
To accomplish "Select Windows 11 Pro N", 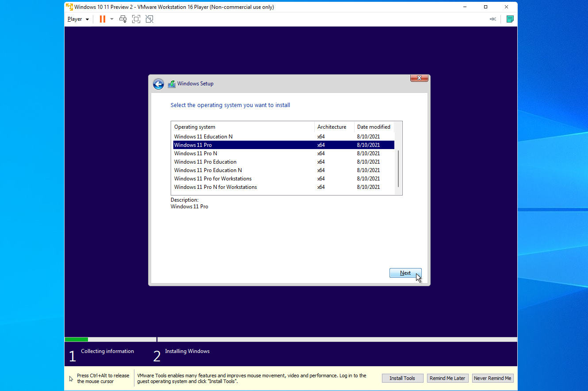I will point(283,153).
